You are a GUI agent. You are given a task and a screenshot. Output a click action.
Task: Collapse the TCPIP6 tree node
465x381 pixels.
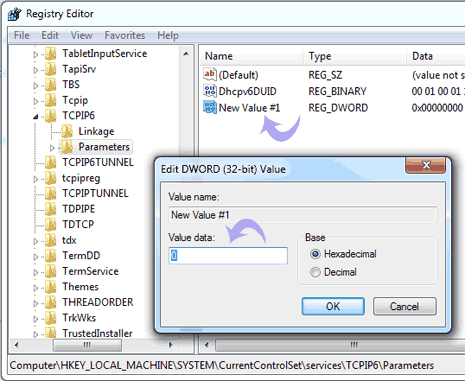[36, 116]
